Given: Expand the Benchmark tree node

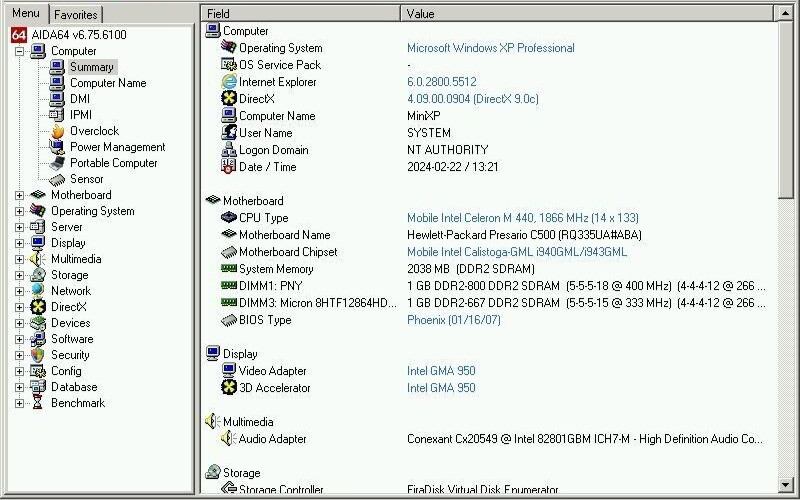Looking at the screenshot, I should pyautogui.click(x=19, y=404).
